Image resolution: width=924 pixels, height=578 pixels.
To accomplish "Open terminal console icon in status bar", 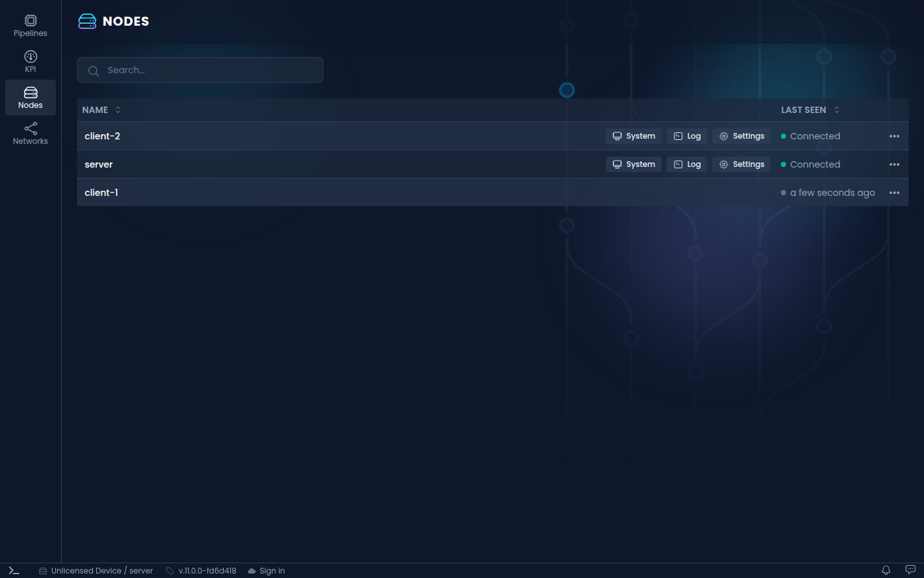I will click(x=14, y=570).
